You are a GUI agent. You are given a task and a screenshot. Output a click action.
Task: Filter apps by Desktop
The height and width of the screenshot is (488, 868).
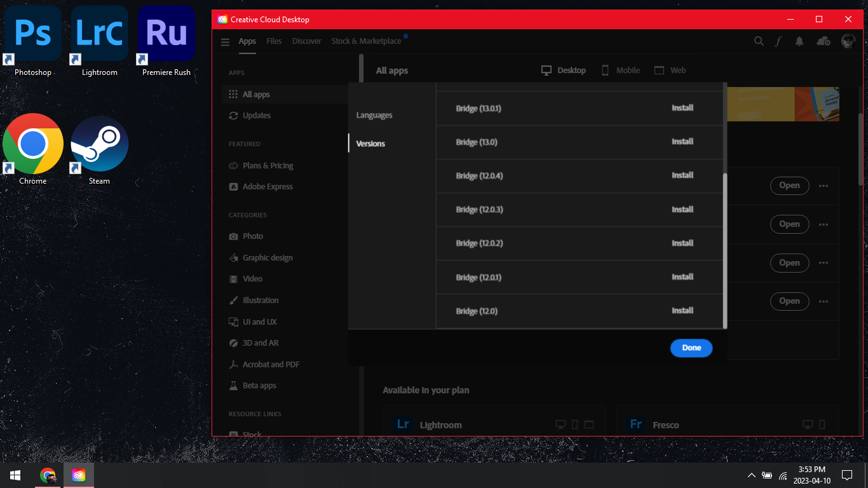click(x=564, y=71)
